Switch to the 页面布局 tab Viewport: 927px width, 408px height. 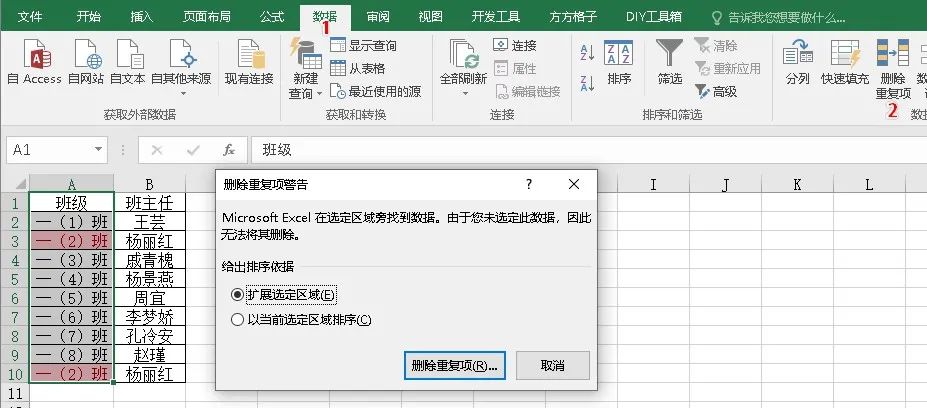click(207, 17)
